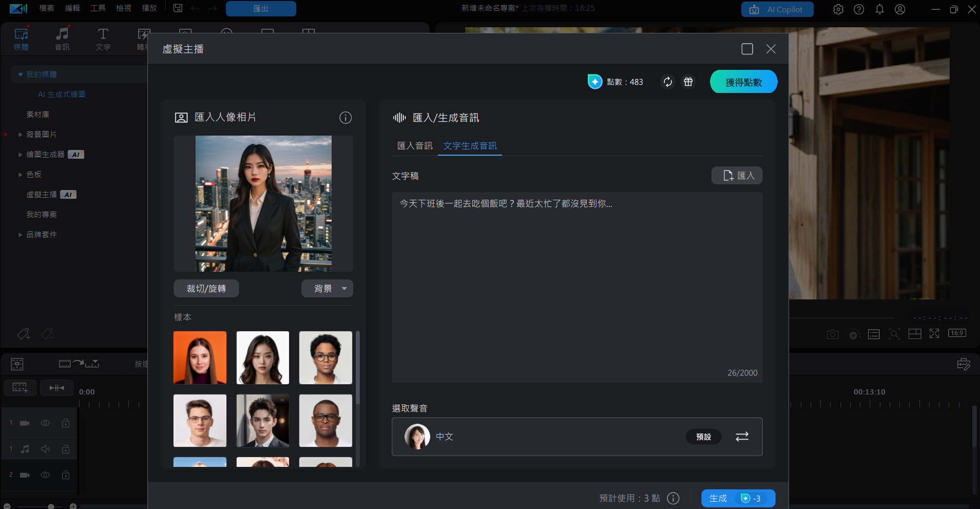
Task: Open the 音訊 media room icon
Action: coord(62,39)
